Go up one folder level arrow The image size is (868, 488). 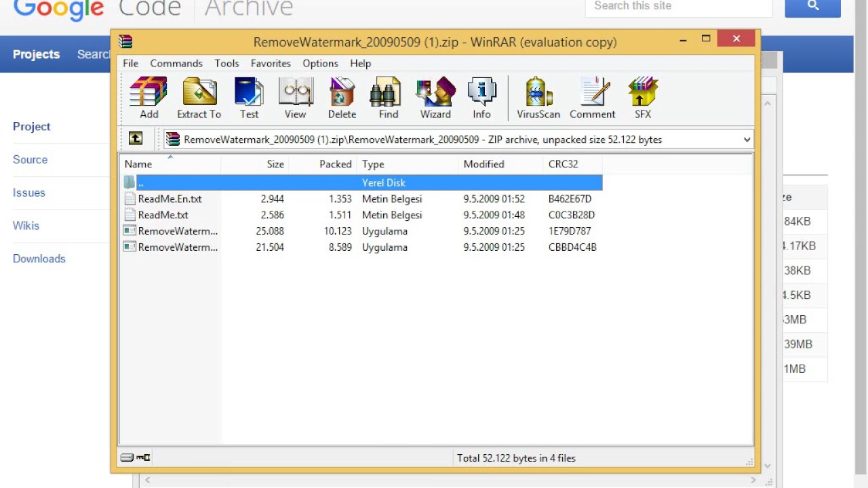tap(136, 139)
